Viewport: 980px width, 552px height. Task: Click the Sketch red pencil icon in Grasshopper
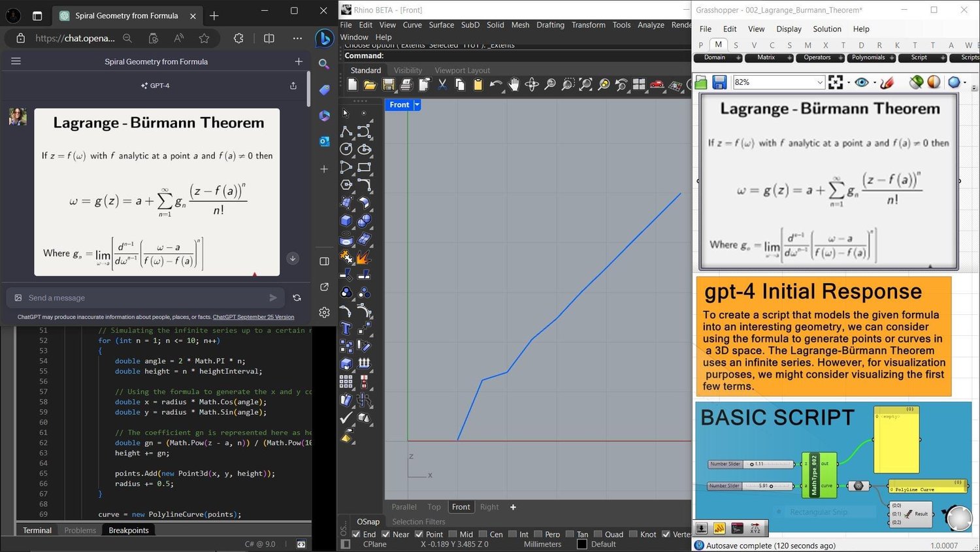tap(887, 82)
